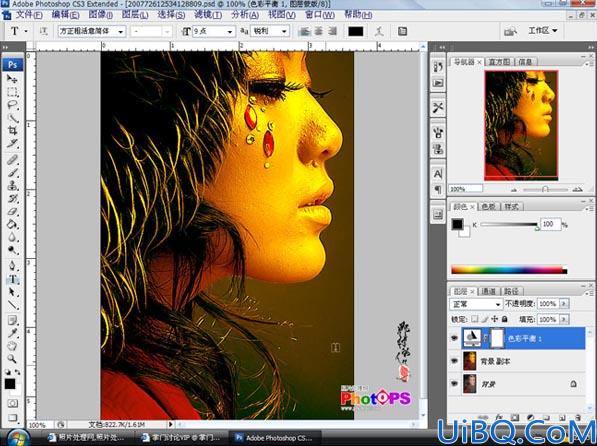The width and height of the screenshot is (597, 446).
Task: Select the Clone Stamp tool
Action: (x=13, y=185)
